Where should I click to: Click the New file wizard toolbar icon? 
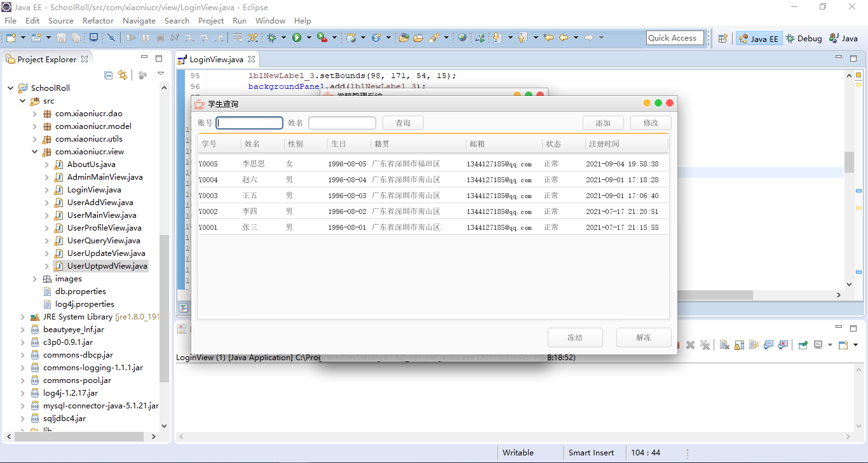coord(11,38)
